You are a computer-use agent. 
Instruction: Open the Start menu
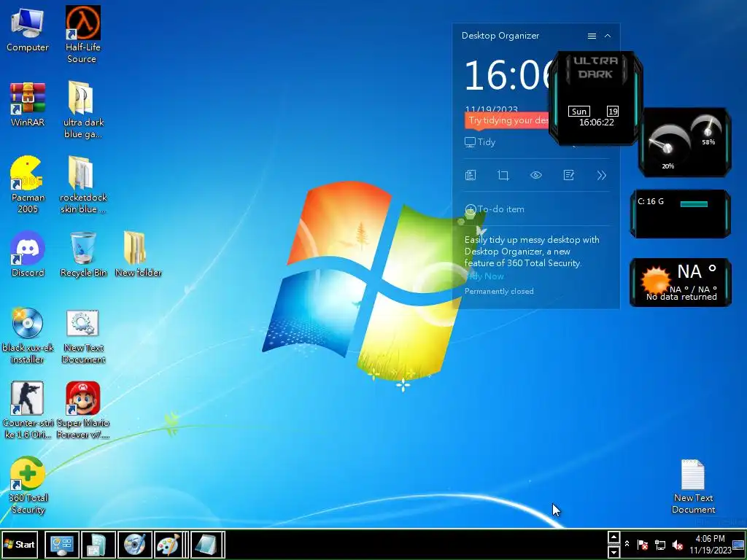(20, 544)
